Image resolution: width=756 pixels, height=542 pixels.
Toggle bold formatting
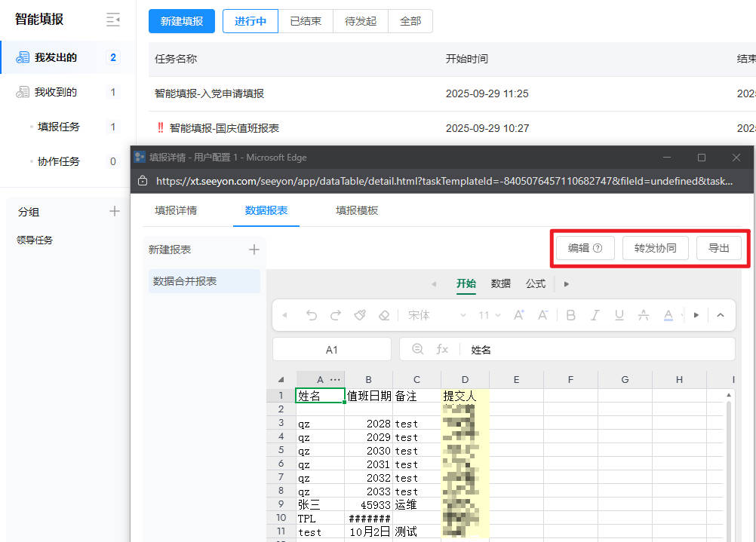[x=571, y=315]
